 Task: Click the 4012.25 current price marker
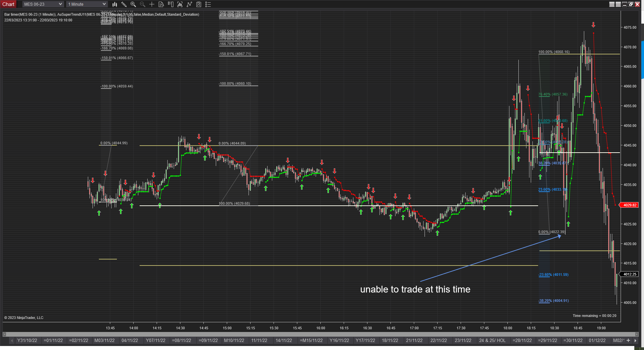[x=629, y=274]
